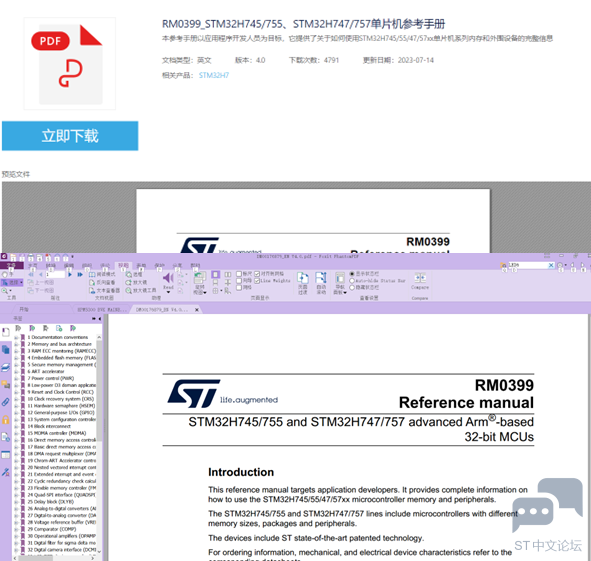Expand bookmark 7 Power control (PWR)
The image size is (591, 561).
(x=17, y=379)
